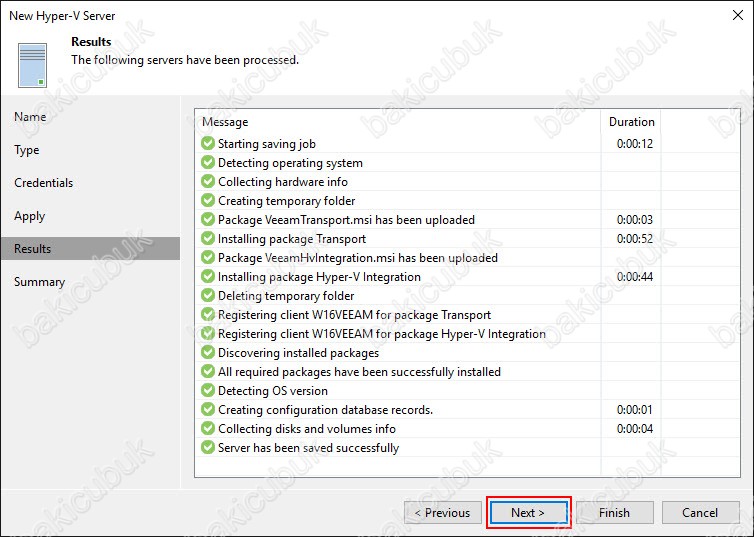Click the Hyper-V server icon in header
The height and width of the screenshot is (537, 754).
click(33, 65)
